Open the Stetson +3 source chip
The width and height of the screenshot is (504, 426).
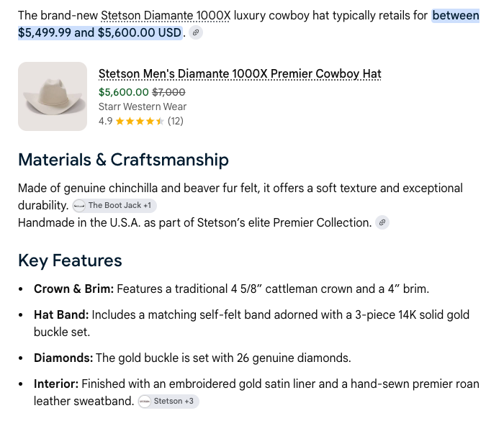[168, 402]
